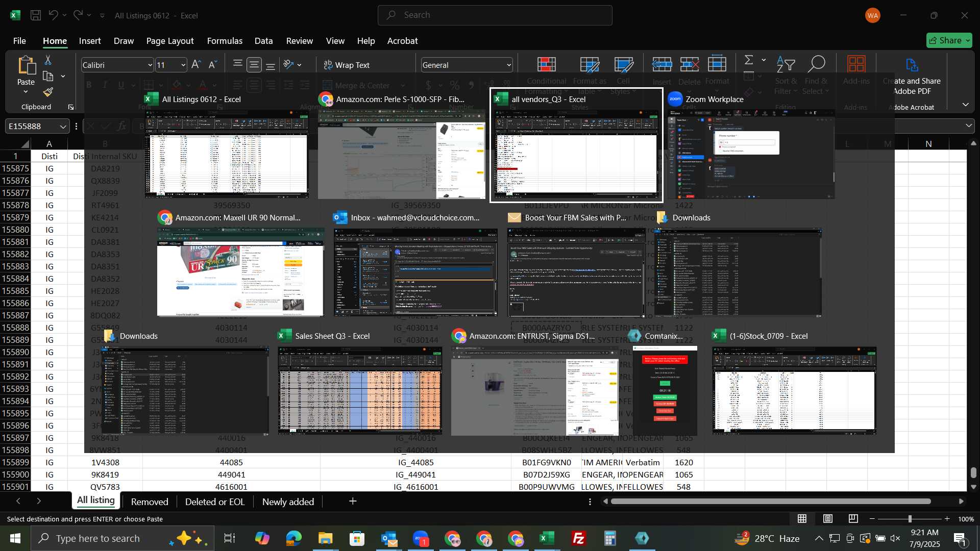Open Find & Select magnifier icon
This screenshot has height=551, width=980.
[x=816, y=64]
